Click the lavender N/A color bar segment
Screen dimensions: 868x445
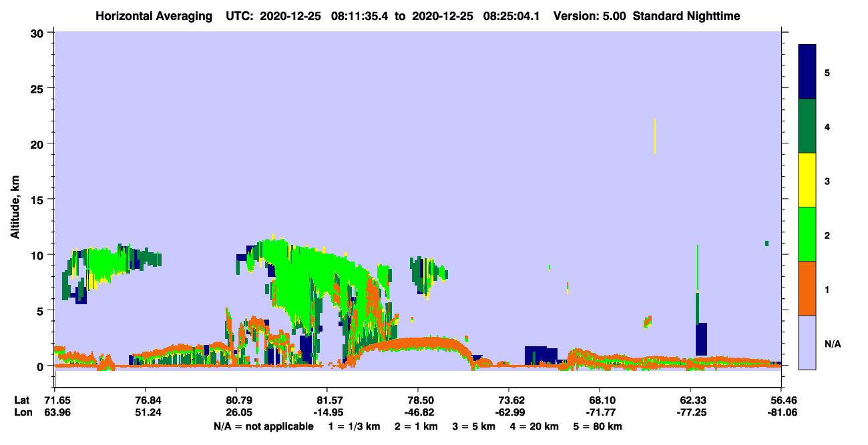(807, 342)
